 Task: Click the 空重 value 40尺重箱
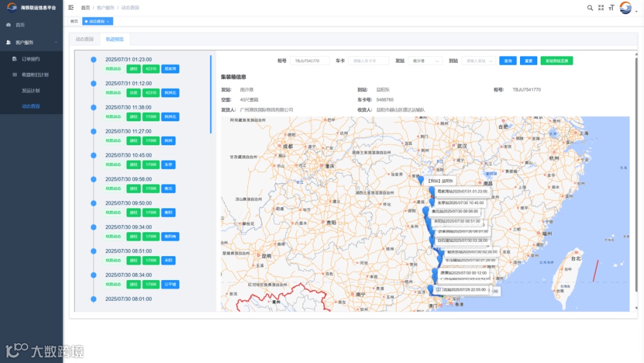tap(249, 100)
